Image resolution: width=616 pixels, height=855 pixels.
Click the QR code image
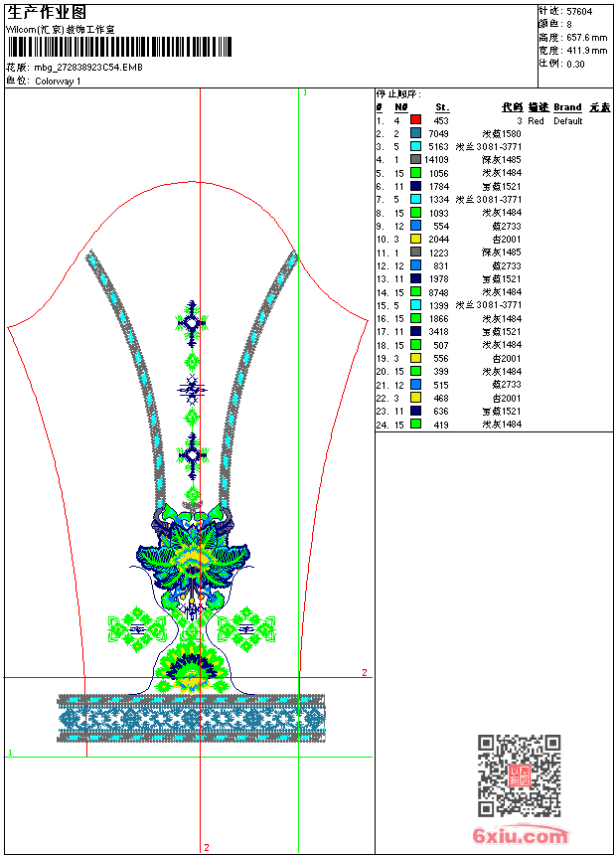click(x=520, y=775)
